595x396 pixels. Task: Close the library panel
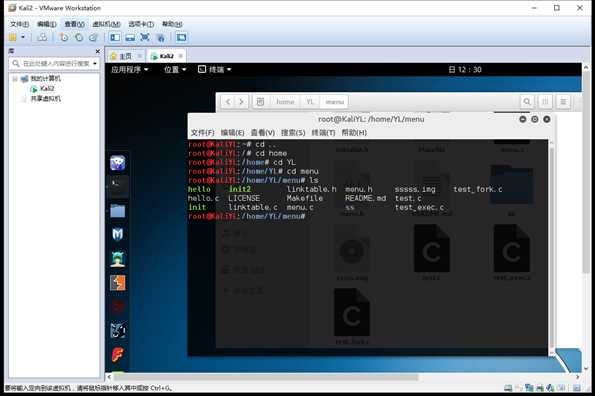98,51
